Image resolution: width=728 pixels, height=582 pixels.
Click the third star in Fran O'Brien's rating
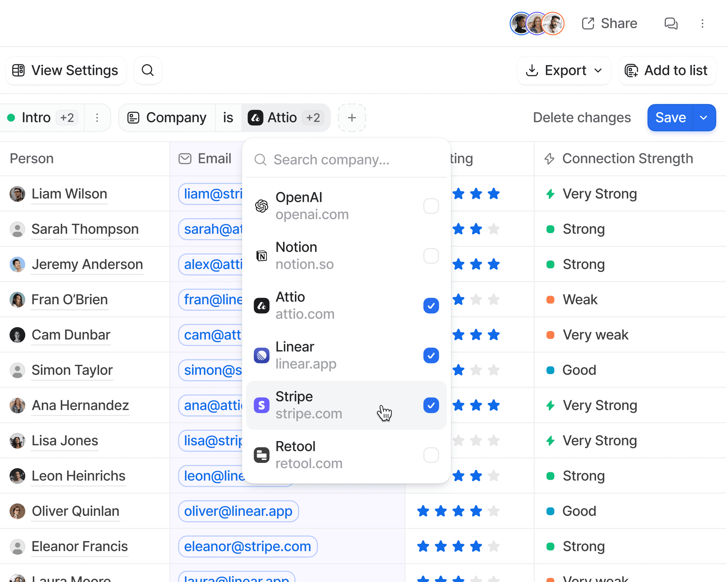pyautogui.click(x=494, y=299)
